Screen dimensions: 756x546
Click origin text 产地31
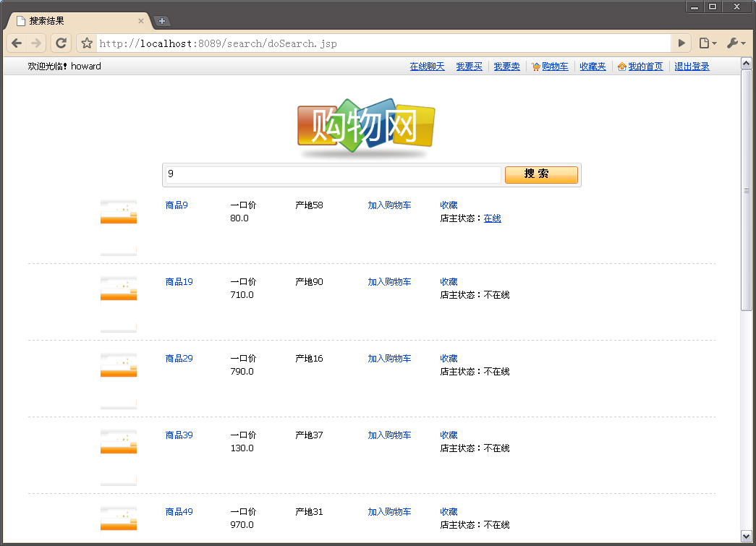(x=309, y=512)
